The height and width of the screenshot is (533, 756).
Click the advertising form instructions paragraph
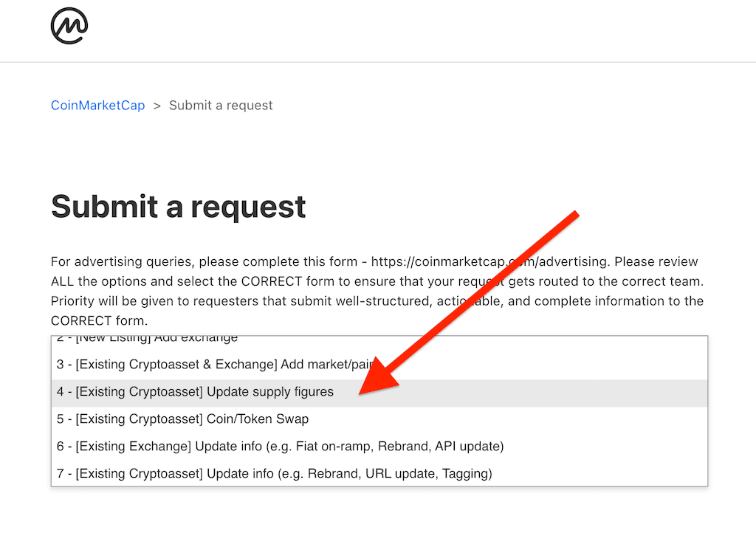pos(377,291)
